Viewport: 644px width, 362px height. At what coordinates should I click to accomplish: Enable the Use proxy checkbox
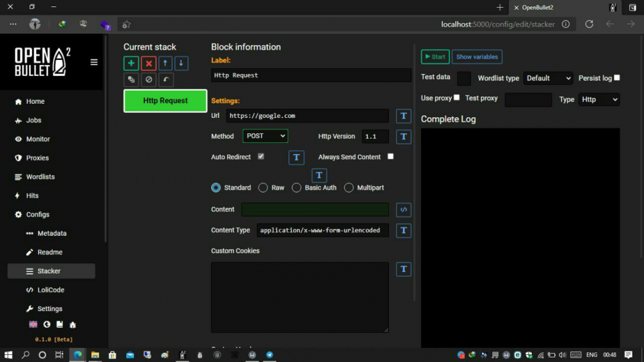[457, 97]
